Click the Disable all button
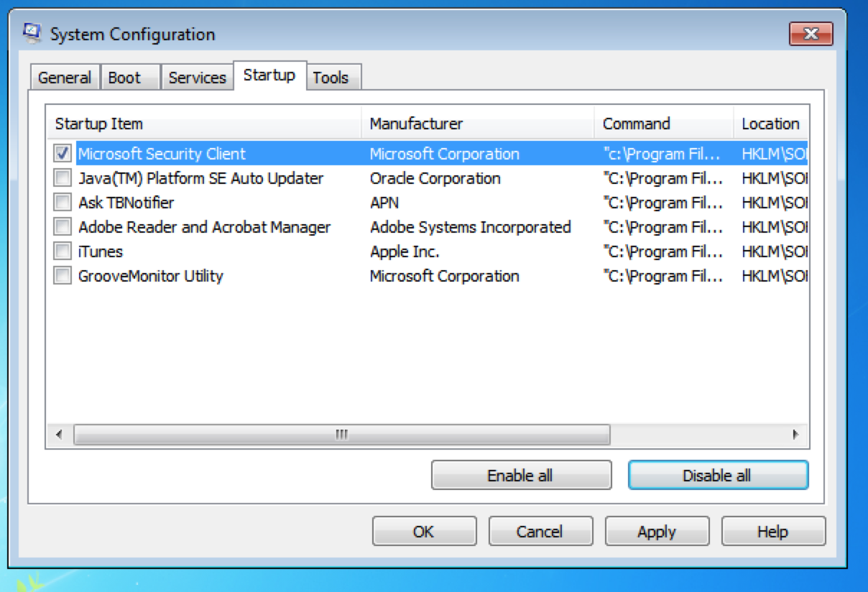Image resolution: width=868 pixels, height=592 pixels. point(718,476)
